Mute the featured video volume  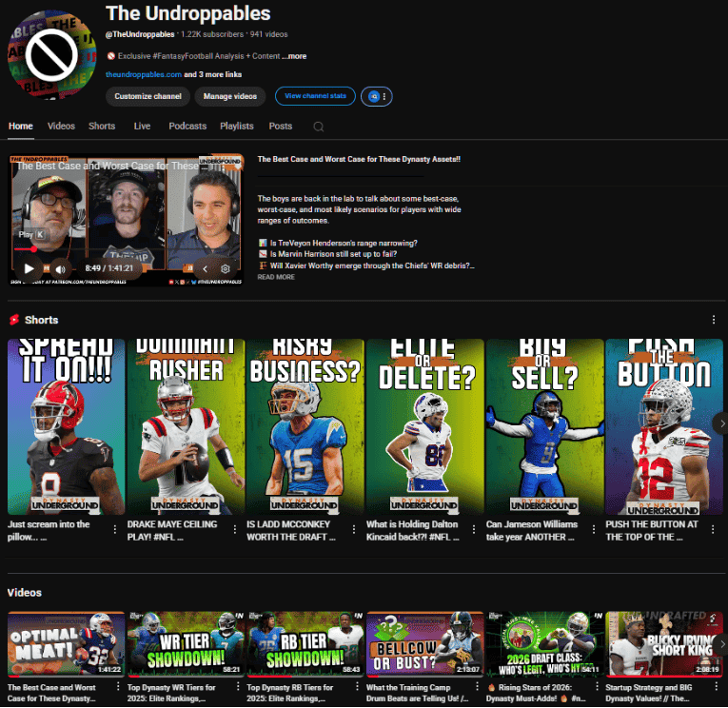[60, 269]
